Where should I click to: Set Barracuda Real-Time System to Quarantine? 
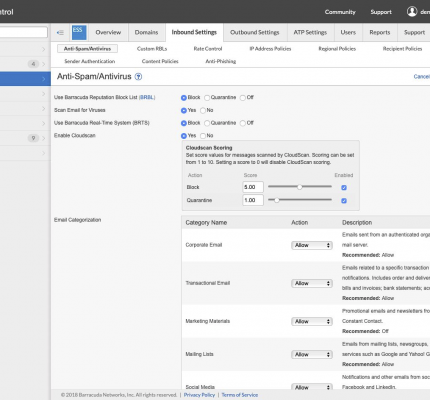(207, 123)
